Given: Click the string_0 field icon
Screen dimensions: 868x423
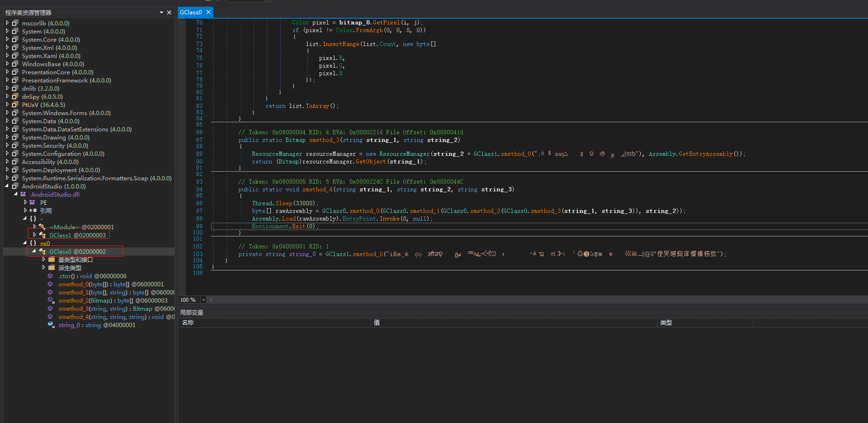Looking at the screenshot, I should (x=50, y=325).
